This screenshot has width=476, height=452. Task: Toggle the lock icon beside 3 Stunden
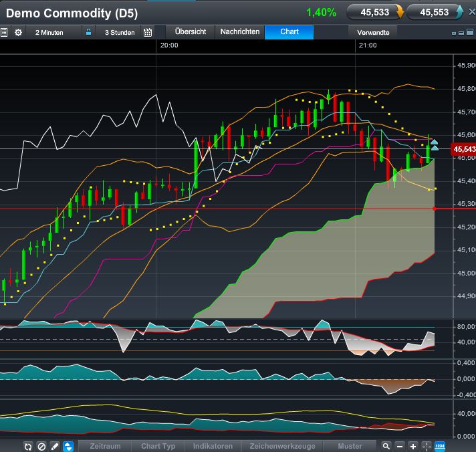coord(88,32)
